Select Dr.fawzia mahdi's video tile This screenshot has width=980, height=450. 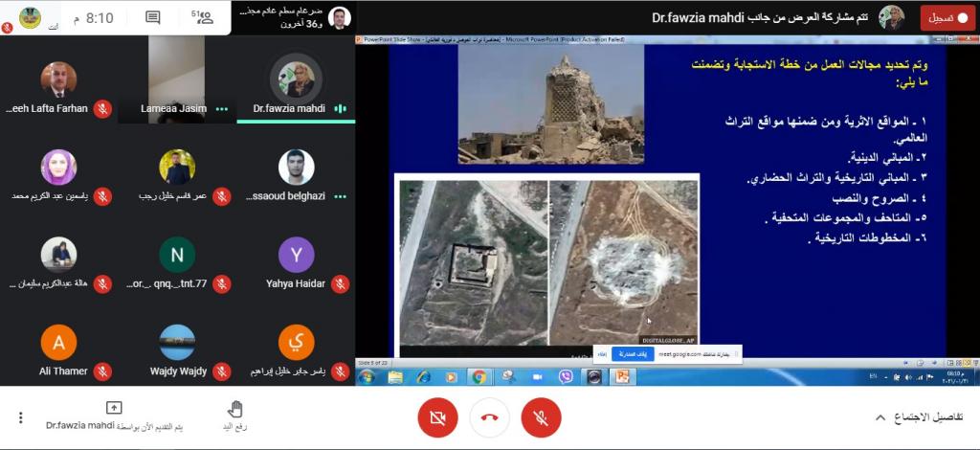[296, 81]
